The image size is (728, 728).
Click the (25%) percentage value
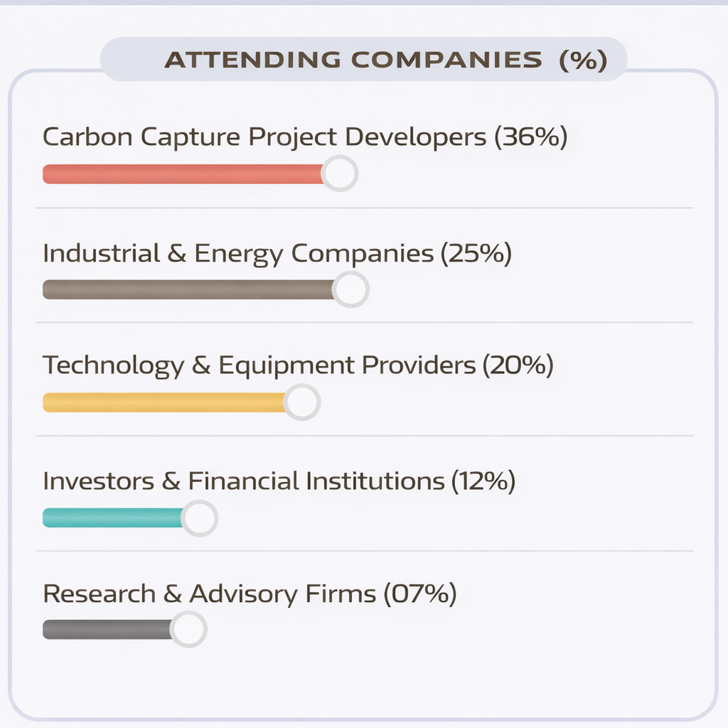(476, 253)
